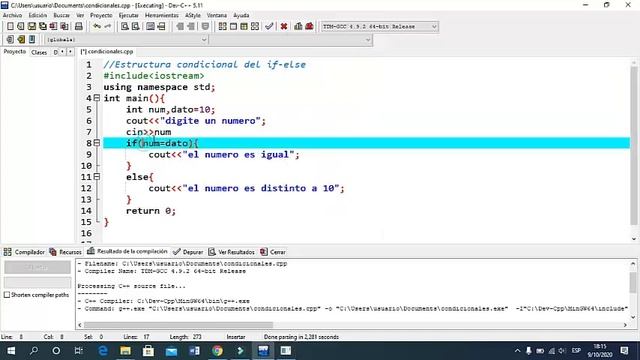Open the Edición menu
The height and width of the screenshot is (360, 640).
(38, 15)
